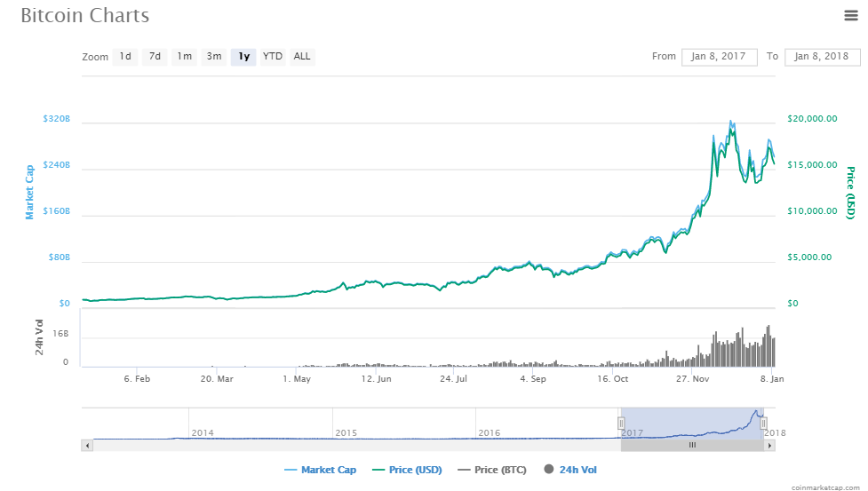This screenshot has height=491, width=868.
Task: Open the chart hamburger menu
Action: (x=851, y=15)
